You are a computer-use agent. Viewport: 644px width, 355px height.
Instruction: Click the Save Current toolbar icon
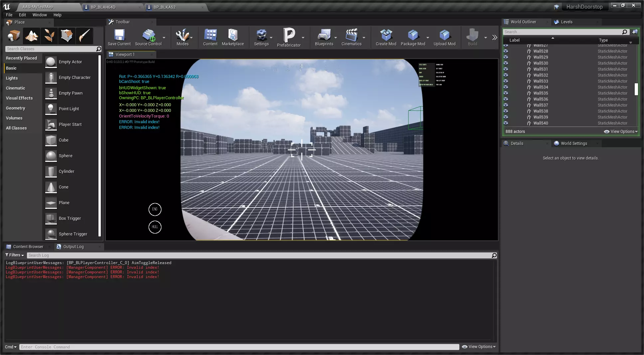click(x=119, y=35)
